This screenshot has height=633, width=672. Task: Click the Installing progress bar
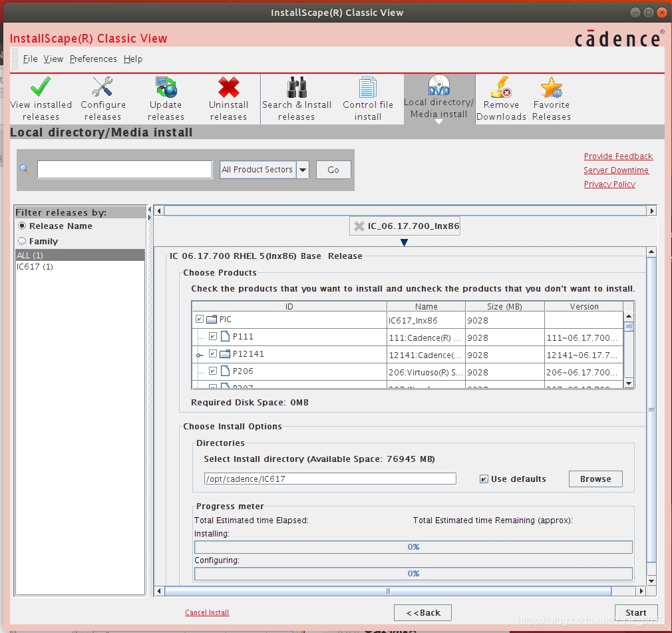point(413,547)
